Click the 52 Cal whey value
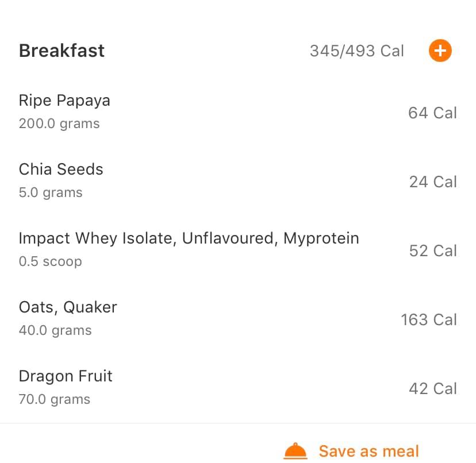Image resolution: width=476 pixels, height=463 pixels. point(433,250)
